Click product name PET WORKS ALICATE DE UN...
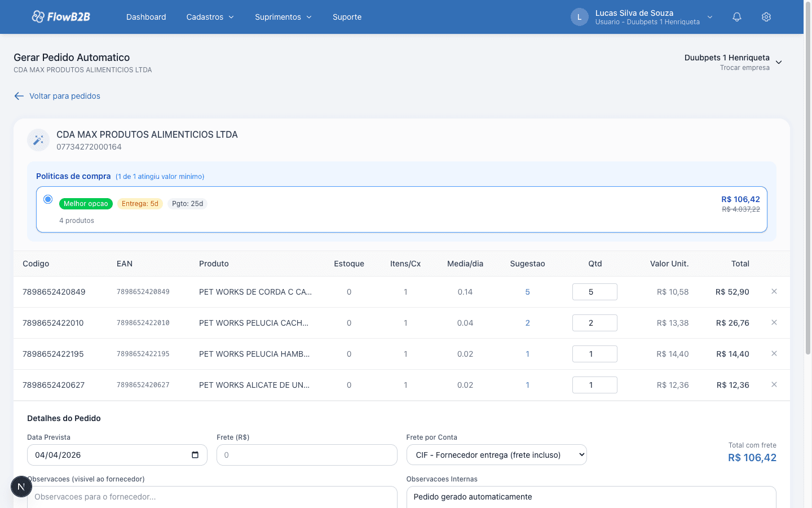The width and height of the screenshot is (812, 508). pos(254,385)
